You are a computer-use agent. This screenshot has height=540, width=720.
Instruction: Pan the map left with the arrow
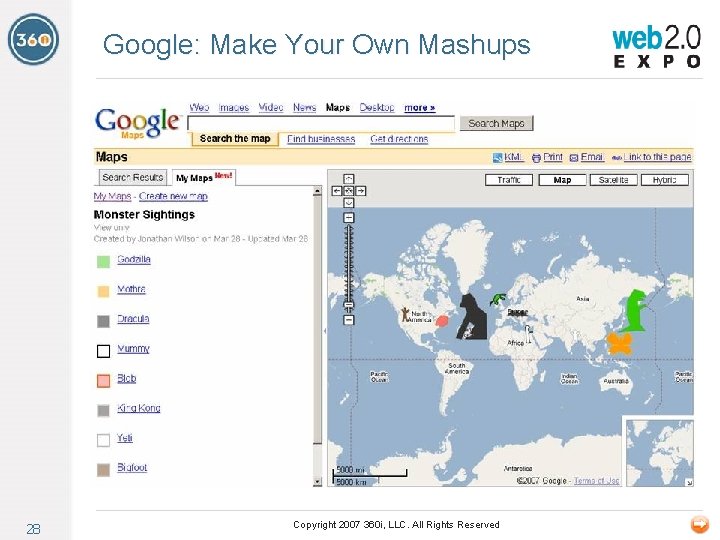coord(337,191)
